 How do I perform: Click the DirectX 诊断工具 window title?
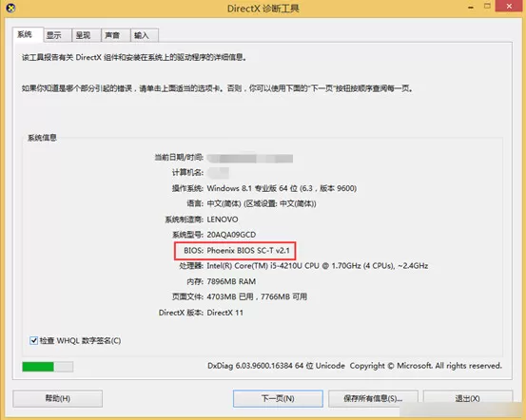point(263,9)
